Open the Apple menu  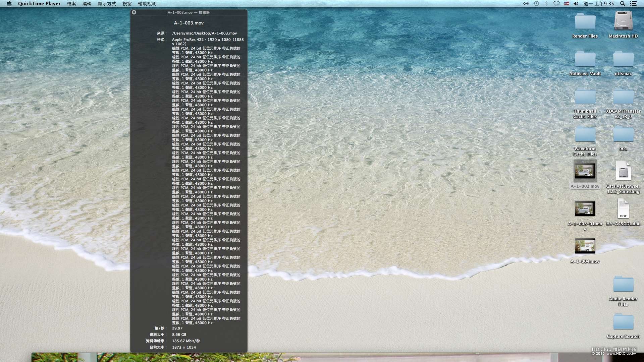click(x=9, y=4)
